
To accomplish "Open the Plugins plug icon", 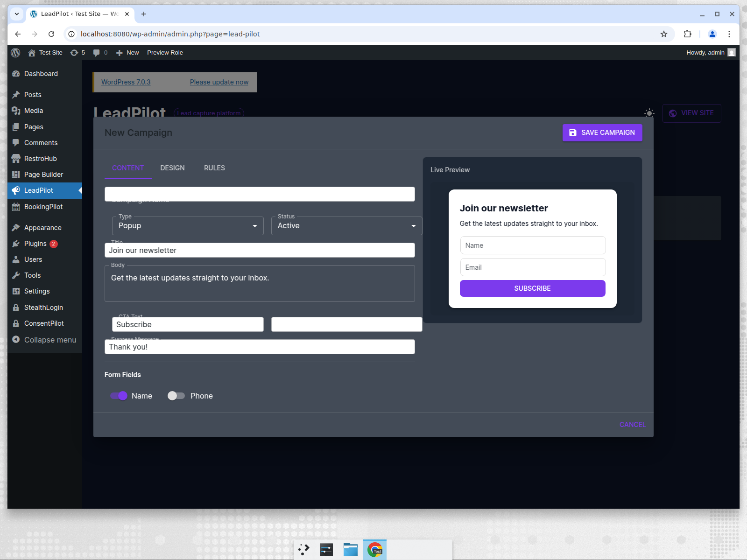I will tap(16, 244).
